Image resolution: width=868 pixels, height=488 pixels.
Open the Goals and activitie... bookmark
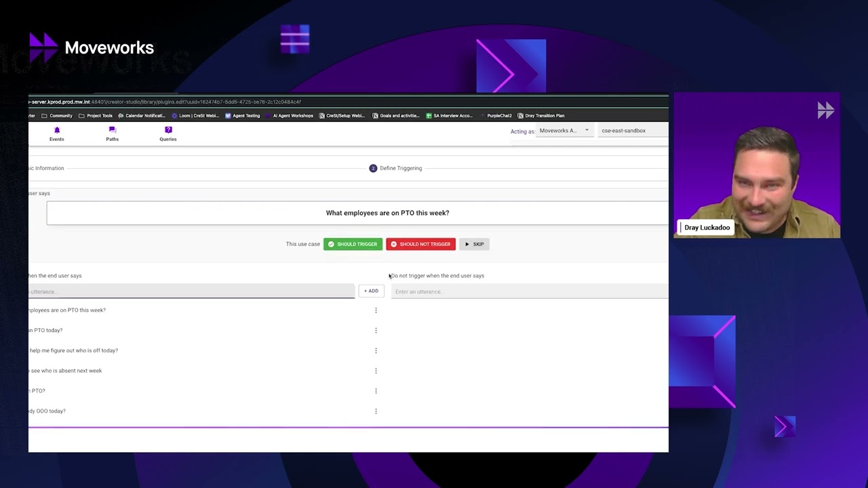click(396, 116)
